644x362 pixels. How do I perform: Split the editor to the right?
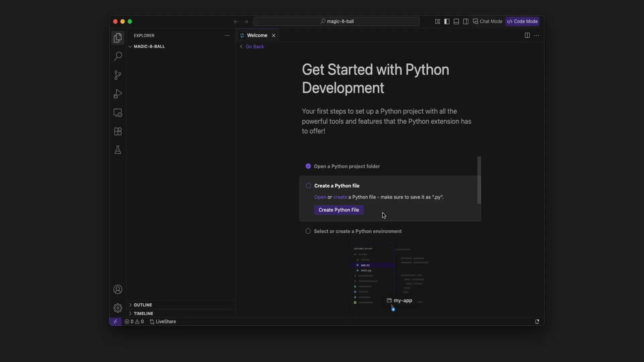527,36
